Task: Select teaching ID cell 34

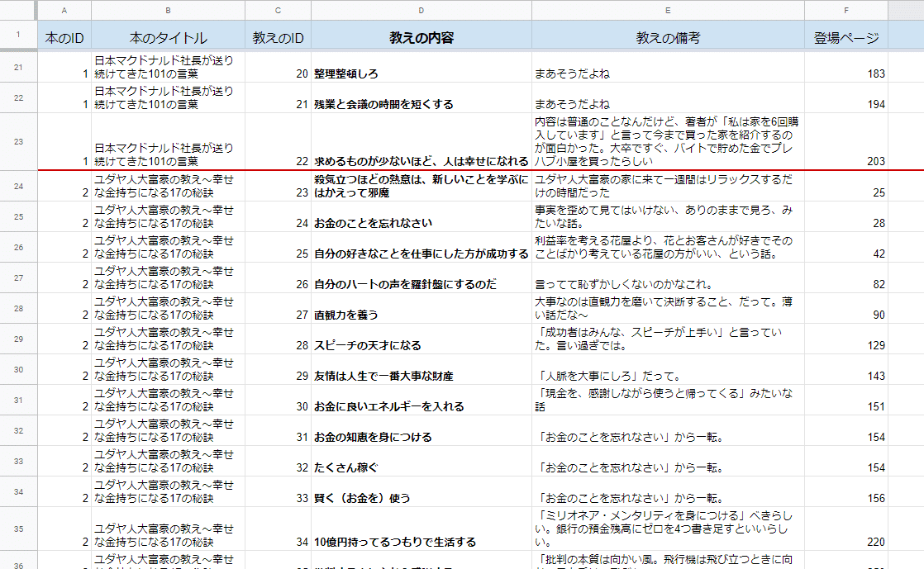Action: (x=279, y=529)
